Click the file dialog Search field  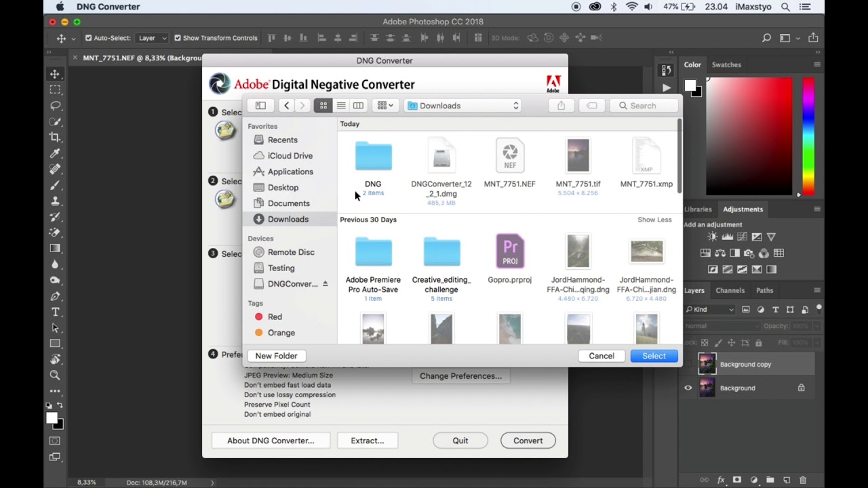pos(644,106)
